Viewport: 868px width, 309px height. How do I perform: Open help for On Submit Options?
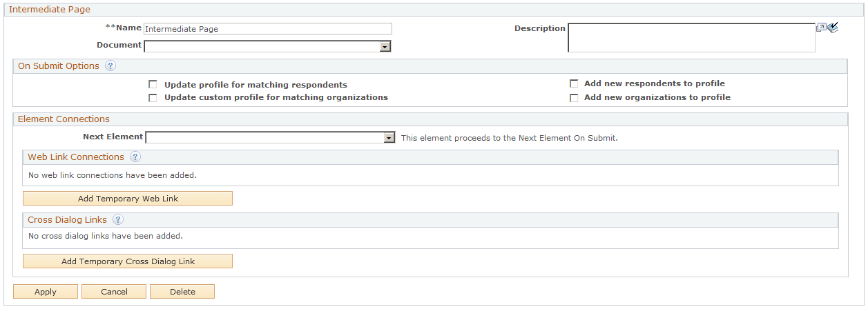[x=110, y=66]
